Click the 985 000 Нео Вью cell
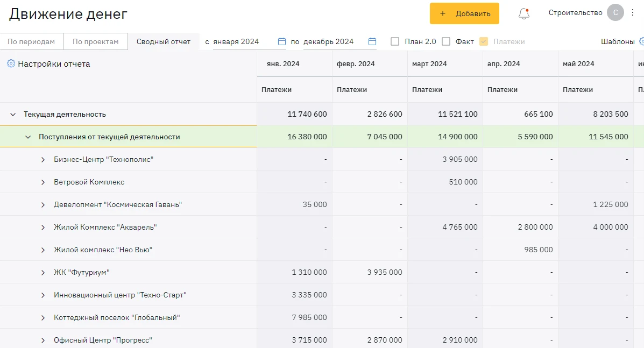 pyautogui.click(x=520, y=250)
